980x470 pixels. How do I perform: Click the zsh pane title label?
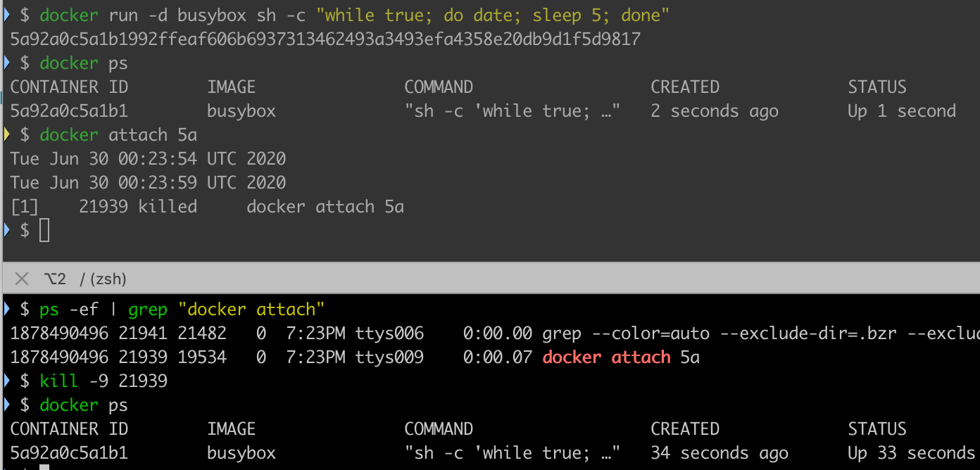click(x=103, y=279)
